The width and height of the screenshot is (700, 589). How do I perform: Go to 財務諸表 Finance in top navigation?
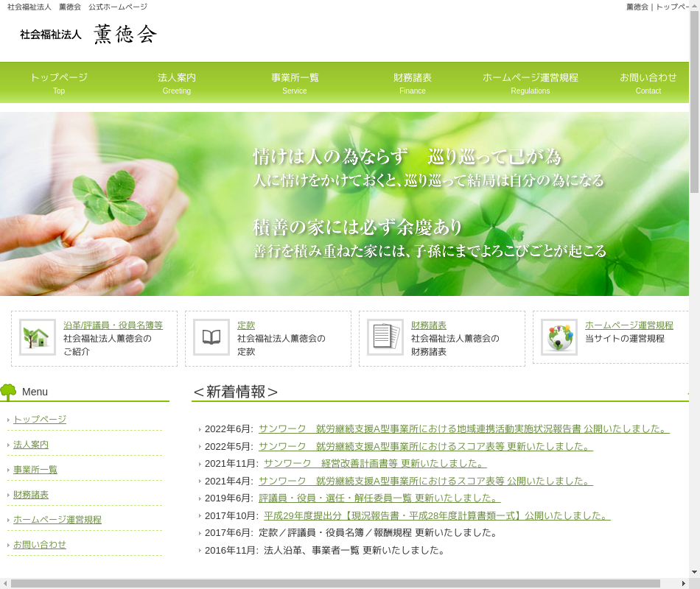(x=413, y=82)
